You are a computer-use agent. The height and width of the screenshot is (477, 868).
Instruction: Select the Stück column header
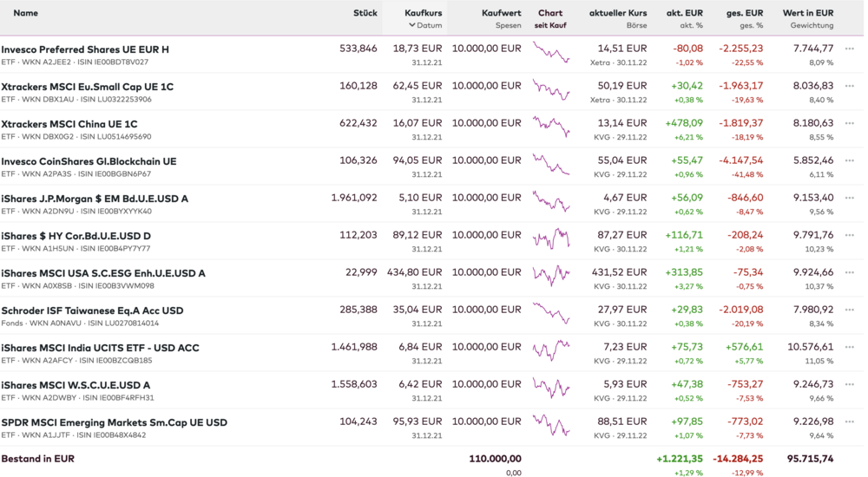365,13
